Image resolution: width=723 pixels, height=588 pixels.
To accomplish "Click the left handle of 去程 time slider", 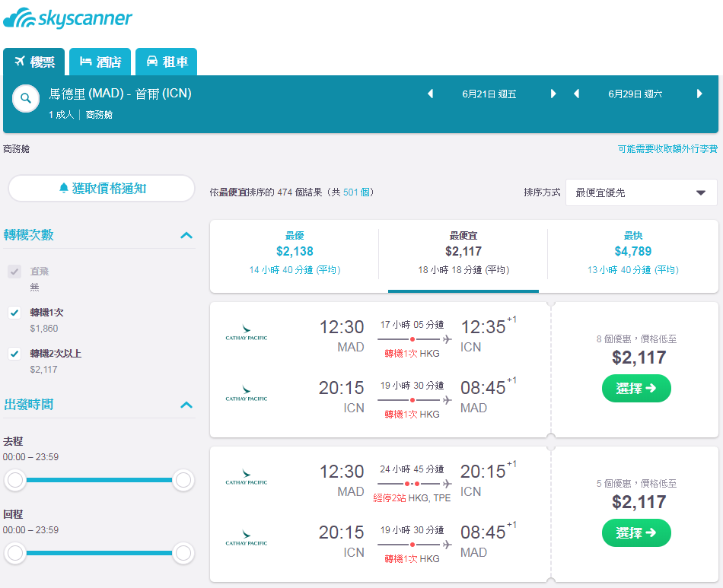I will pyautogui.click(x=15, y=480).
